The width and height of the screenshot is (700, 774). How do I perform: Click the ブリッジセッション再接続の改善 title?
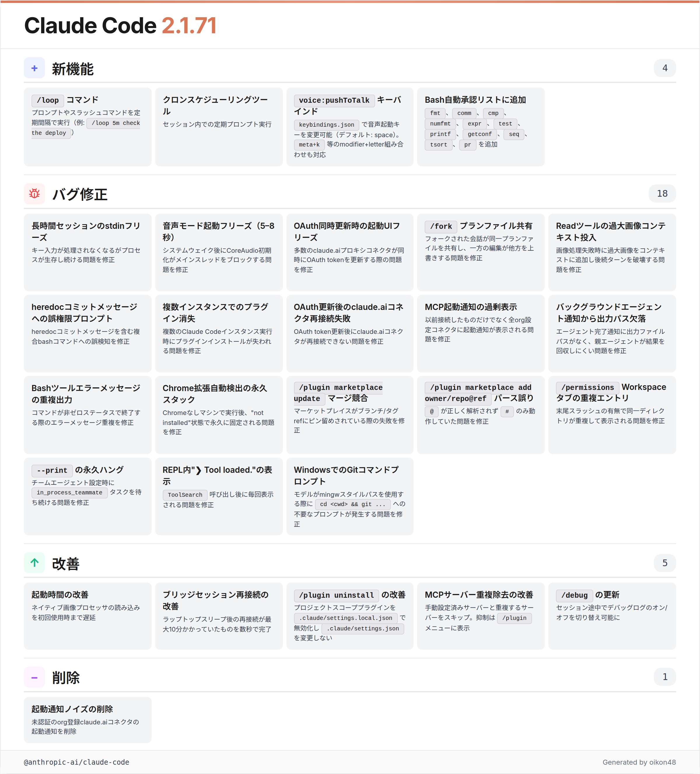(x=215, y=600)
